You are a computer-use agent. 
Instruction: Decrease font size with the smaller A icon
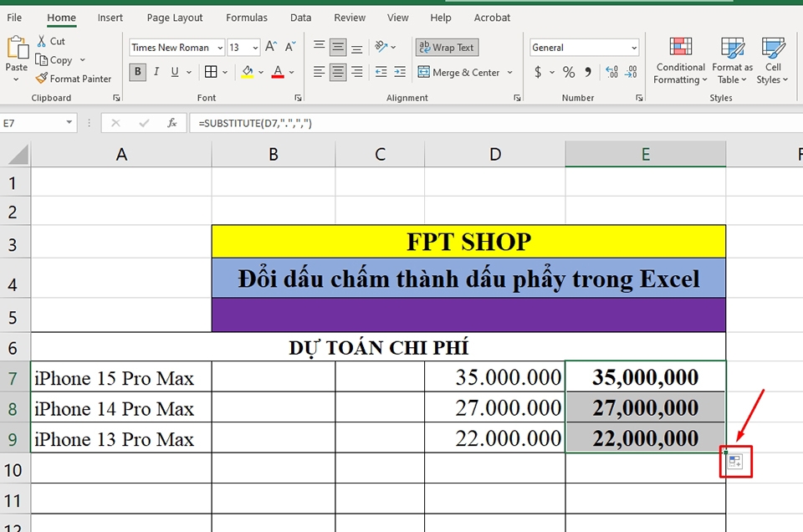(290, 47)
